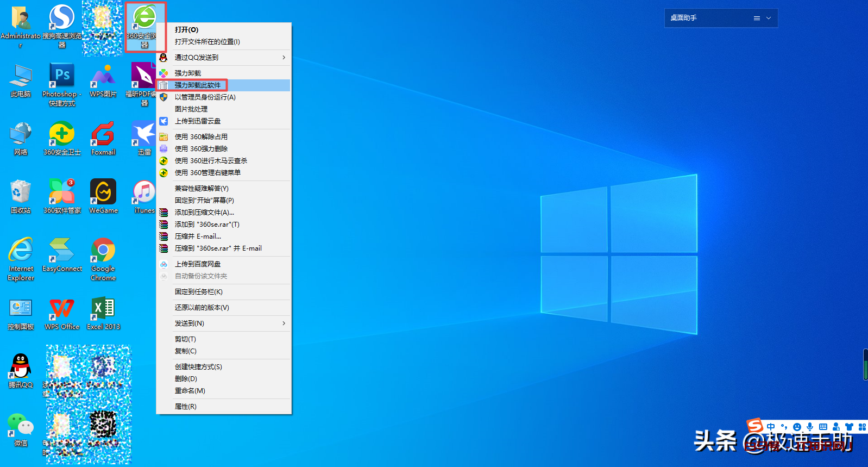Select 以管理员身份运行(A) menu entry
Screen dimensions: 868x467
point(205,97)
